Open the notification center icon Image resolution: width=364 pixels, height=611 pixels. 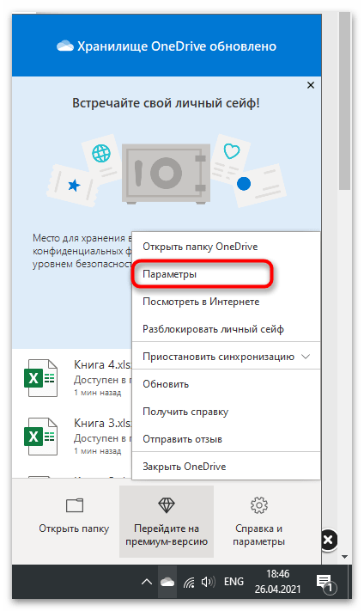coord(325,583)
